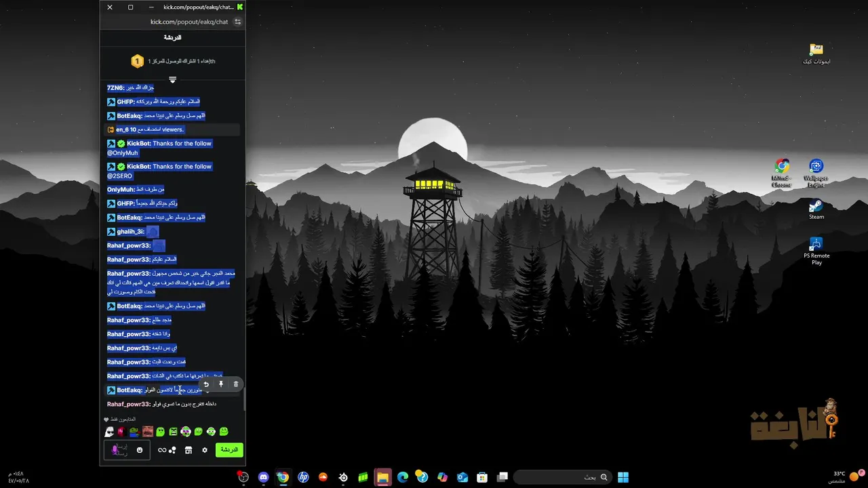Click the followers-only notice with heart icon
Viewport: 868px width, 488px height.
coord(119,420)
